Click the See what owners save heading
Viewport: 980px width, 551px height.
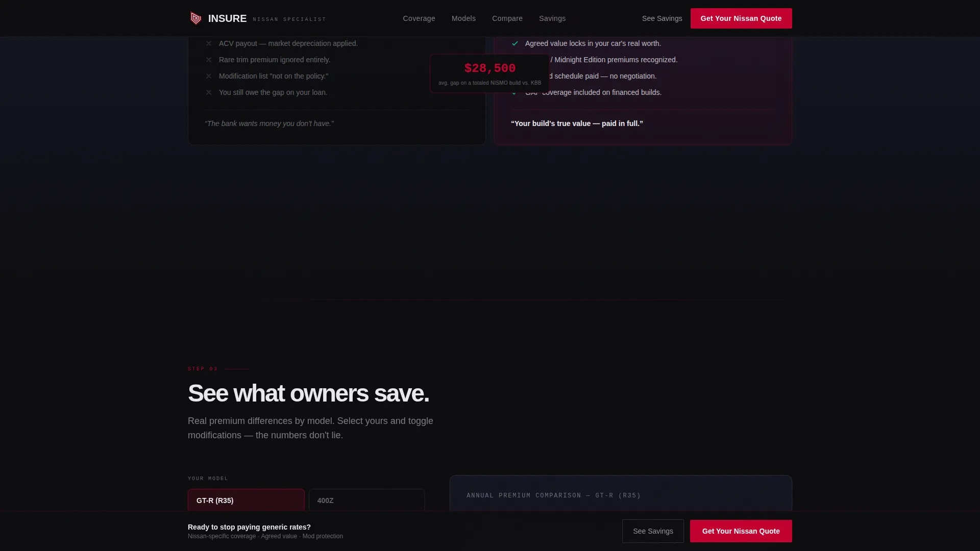tap(308, 393)
